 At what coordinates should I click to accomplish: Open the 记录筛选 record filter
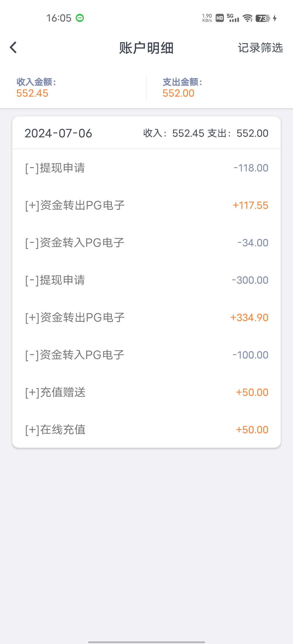pyautogui.click(x=260, y=48)
